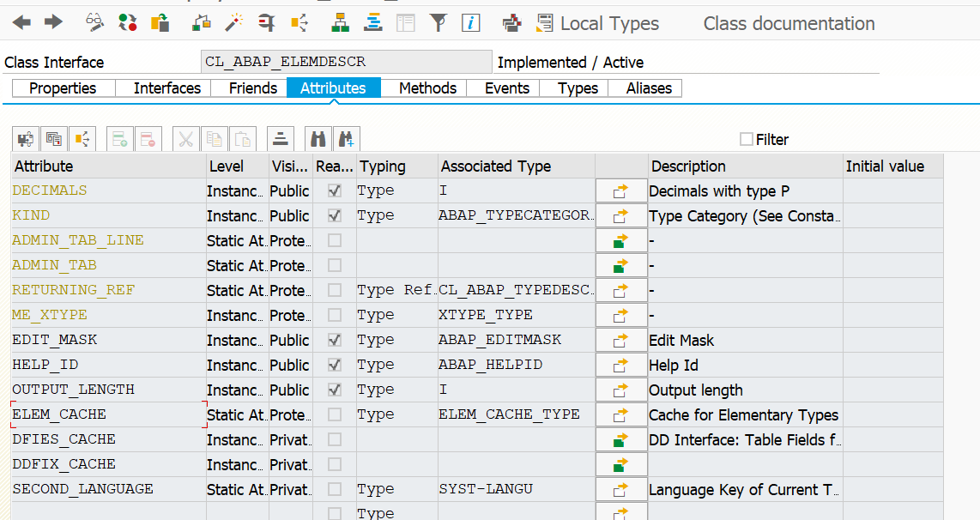Viewport: 980px width, 520px height.
Task: Click the Sort stacked bars icon
Action: pyautogui.click(x=280, y=139)
